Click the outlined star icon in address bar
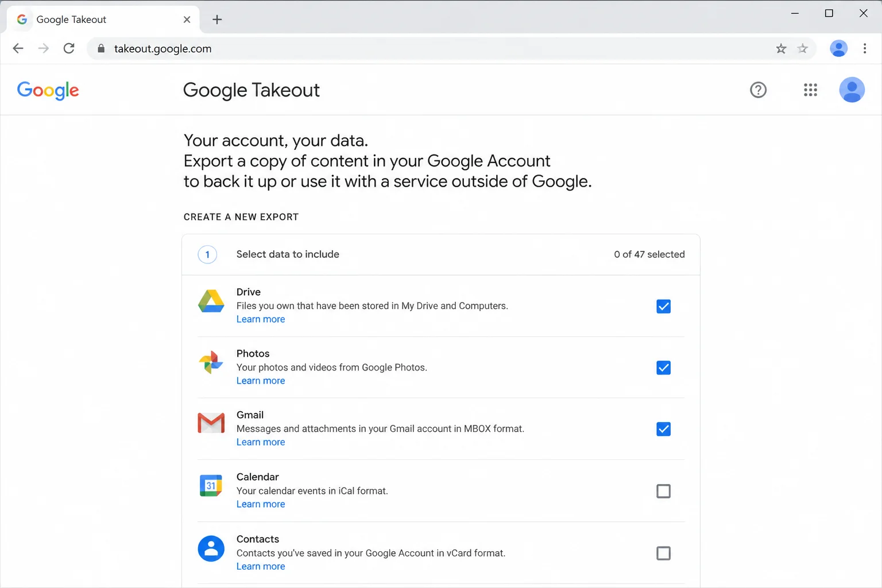 click(803, 49)
